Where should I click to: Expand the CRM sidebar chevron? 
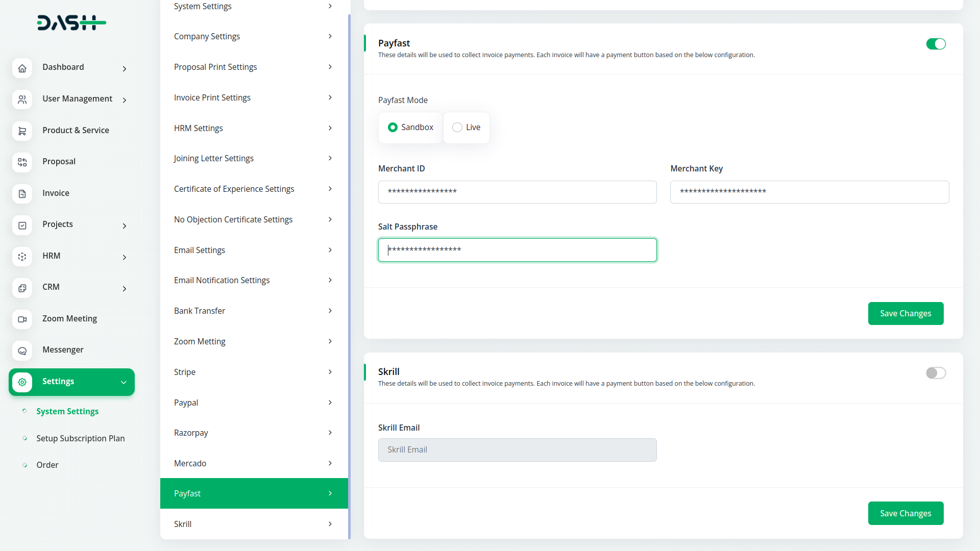click(125, 289)
